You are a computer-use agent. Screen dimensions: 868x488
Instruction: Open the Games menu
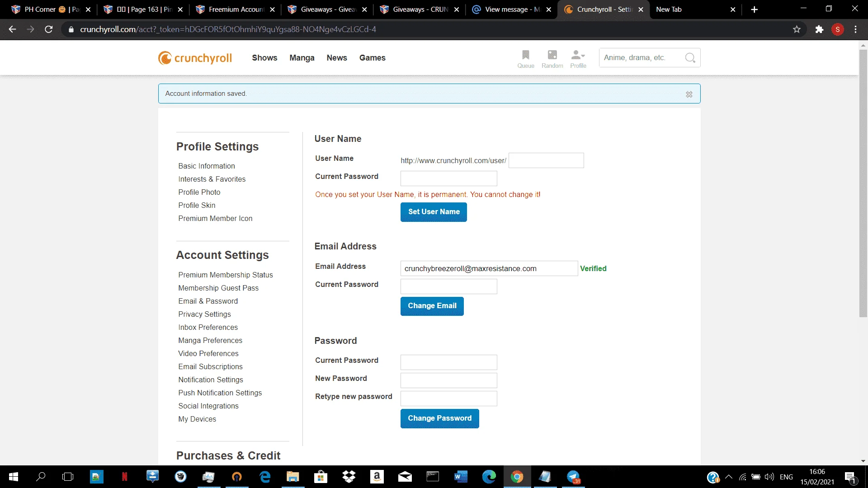coord(373,58)
